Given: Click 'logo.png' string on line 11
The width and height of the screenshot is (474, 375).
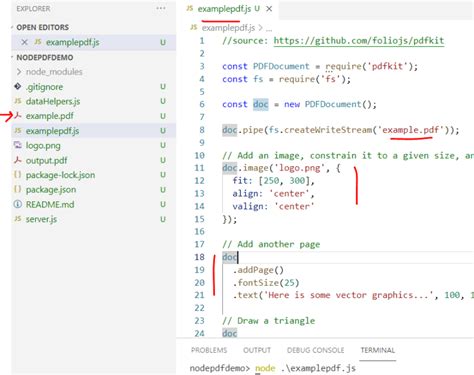Looking at the screenshot, I should coord(300,168).
